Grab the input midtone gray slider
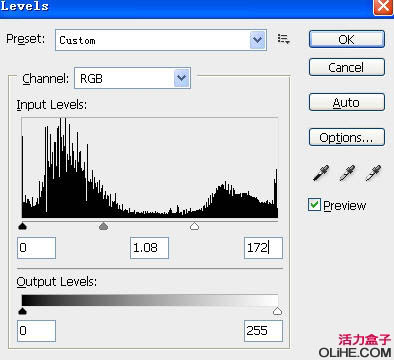 tap(104, 226)
